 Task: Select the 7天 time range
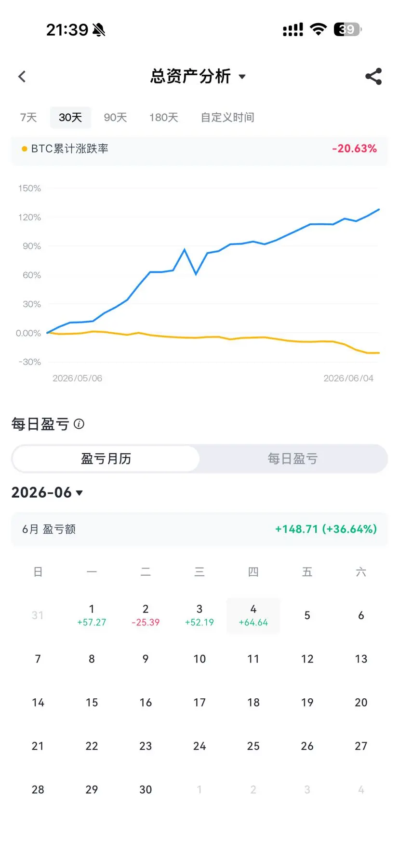tap(28, 117)
